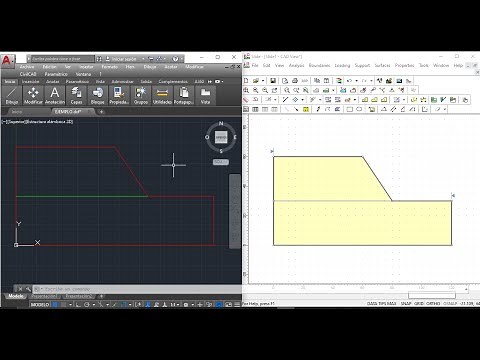This screenshot has height=360, width=480.
Task: Click the Print icon in Slide toolbar
Action: click(x=295, y=81)
